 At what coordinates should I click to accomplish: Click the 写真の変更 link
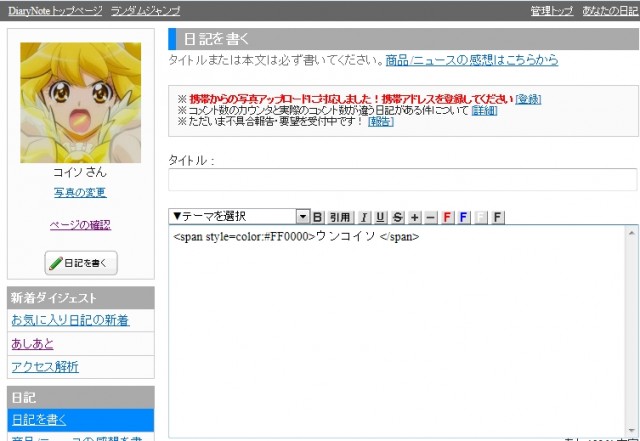tap(80, 192)
